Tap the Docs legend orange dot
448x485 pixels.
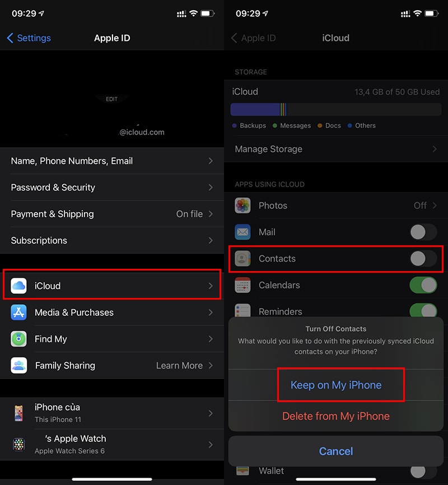point(320,125)
